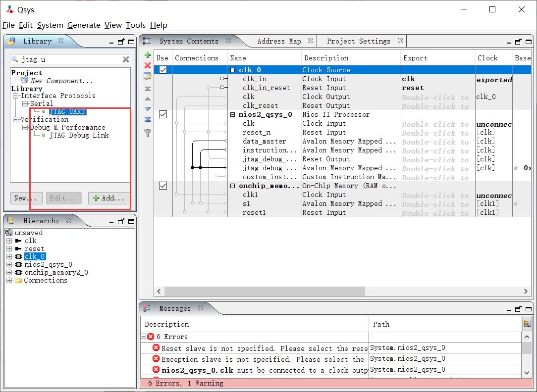Switch to the Address Map tab
537x392 pixels.
tap(279, 41)
